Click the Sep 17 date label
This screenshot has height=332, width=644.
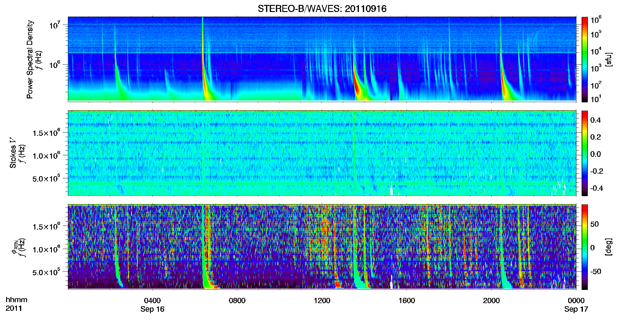point(576,309)
